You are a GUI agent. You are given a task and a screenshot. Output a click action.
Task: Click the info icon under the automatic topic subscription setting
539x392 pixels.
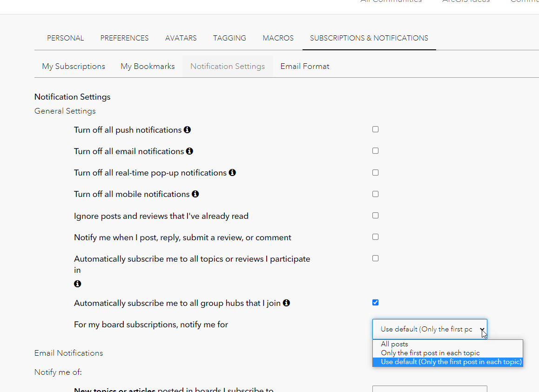[x=78, y=283]
